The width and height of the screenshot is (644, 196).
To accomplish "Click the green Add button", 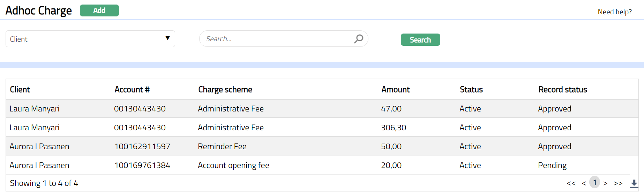I will click(x=99, y=10).
